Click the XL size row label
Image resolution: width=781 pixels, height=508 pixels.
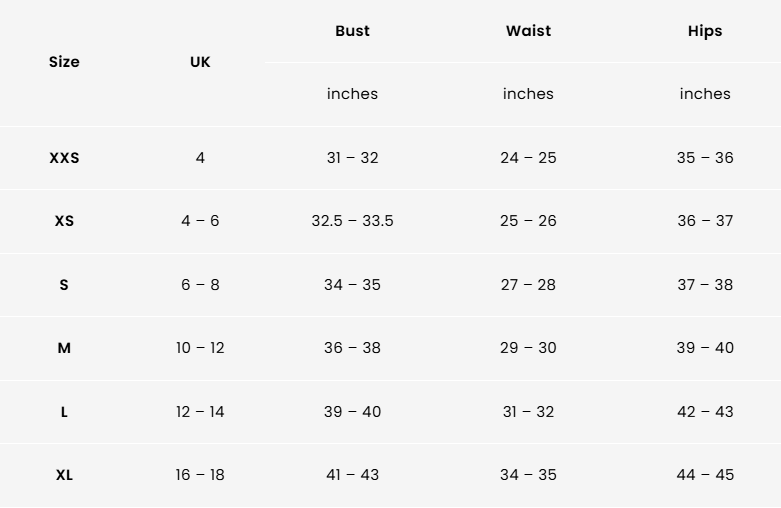click(x=64, y=475)
